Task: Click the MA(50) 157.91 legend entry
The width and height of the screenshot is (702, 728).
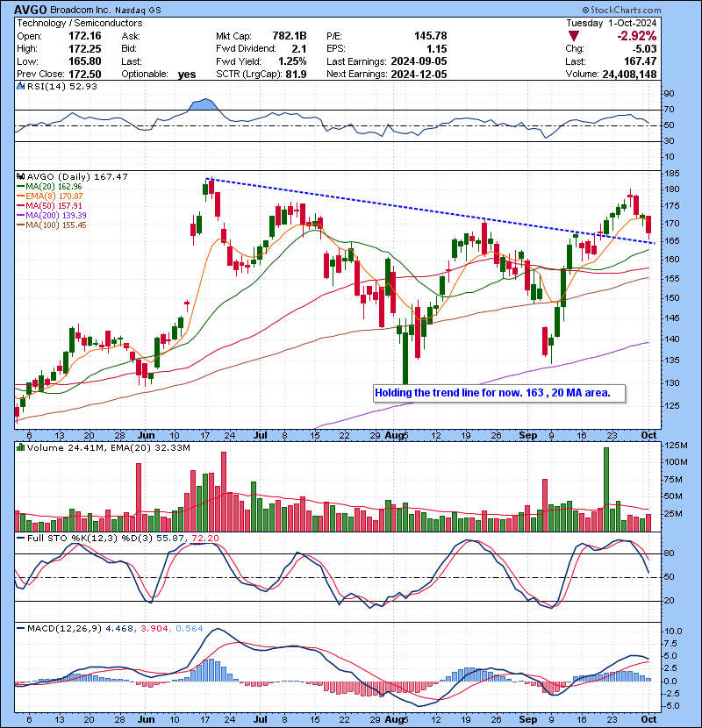Action: (49, 205)
